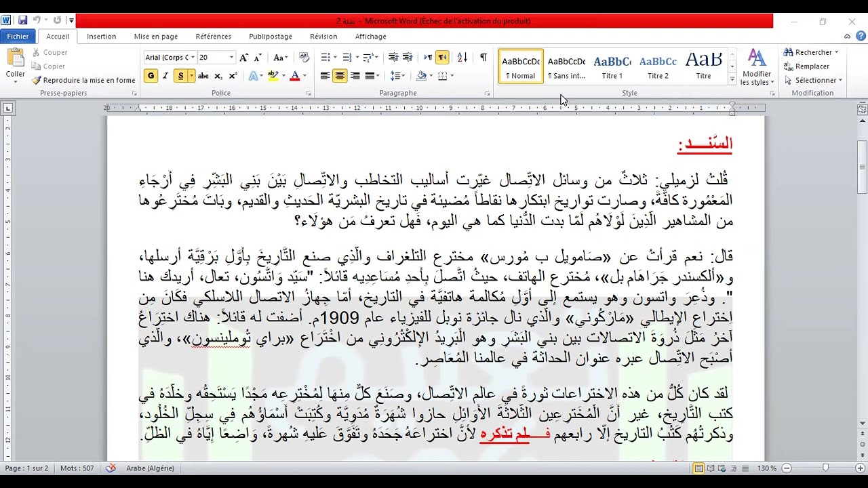Apply subscript x₂ formatting
868x488 pixels.
218,76
